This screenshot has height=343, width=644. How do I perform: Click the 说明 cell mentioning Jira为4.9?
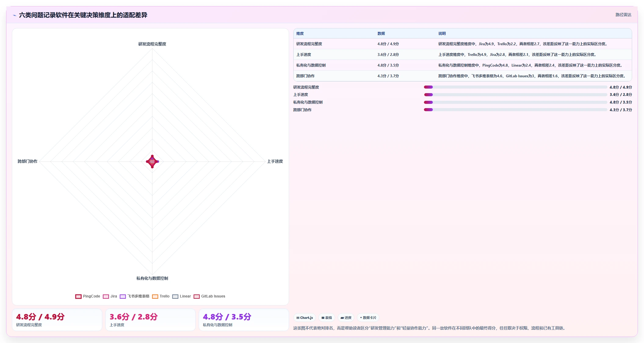[523, 44]
